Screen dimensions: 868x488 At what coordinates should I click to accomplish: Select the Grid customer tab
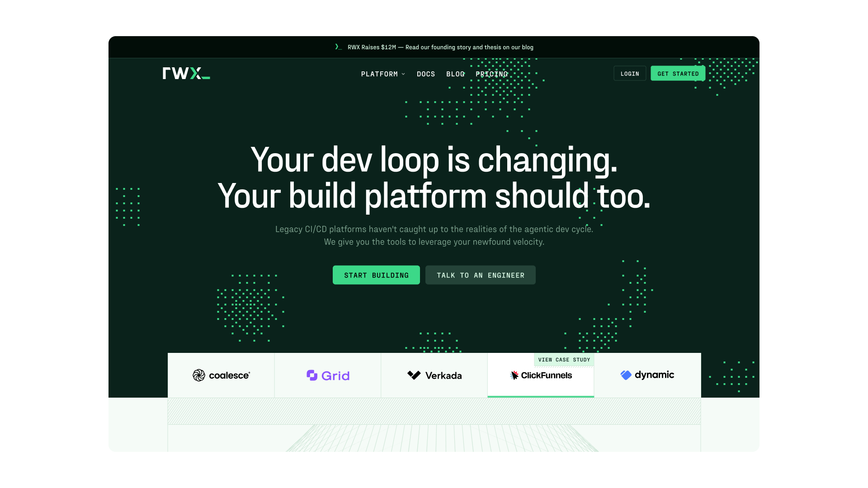tap(328, 375)
